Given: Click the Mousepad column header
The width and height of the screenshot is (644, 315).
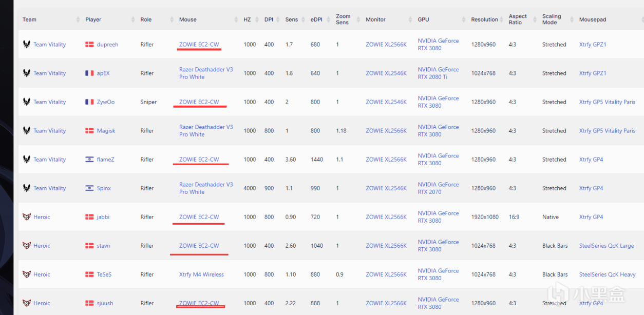Looking at the screenshot, I should tap(593, 19).
